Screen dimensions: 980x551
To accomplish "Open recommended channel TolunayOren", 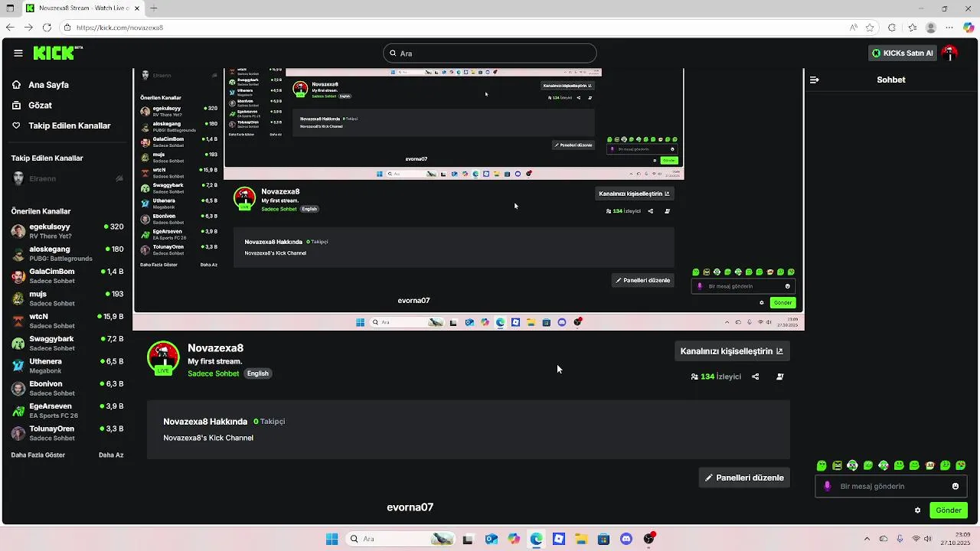I will (x=67, y=432).
